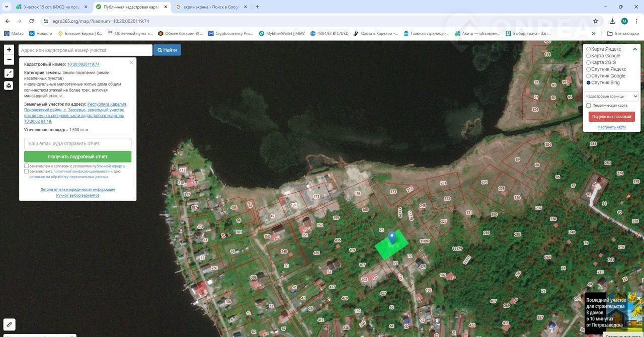Reload the page using browser refresh icon
The width and height of the screenshot is (644, 337).
[32, 21]
